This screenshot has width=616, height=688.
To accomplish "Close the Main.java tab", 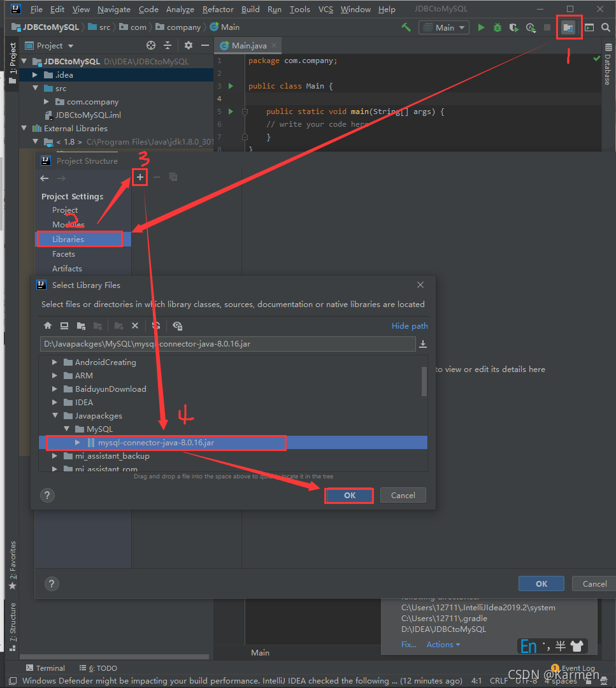I will (x=274, y=45).
